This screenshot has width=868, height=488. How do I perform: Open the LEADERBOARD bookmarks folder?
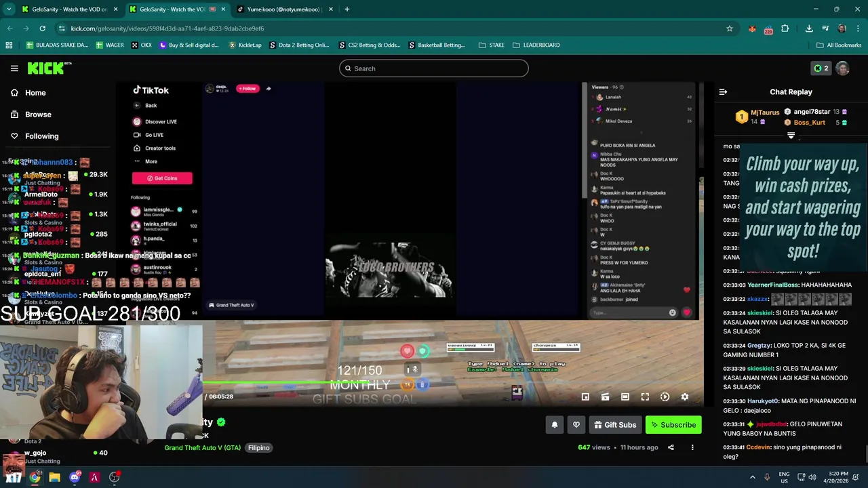536,45
